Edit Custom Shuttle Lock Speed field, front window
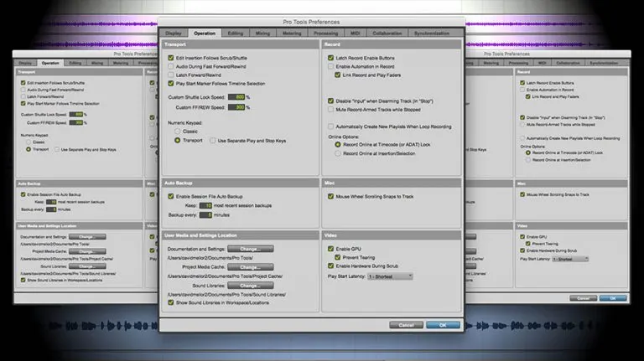Image resolution: width=644 pixels, height=361 pixels. (236, 97)
